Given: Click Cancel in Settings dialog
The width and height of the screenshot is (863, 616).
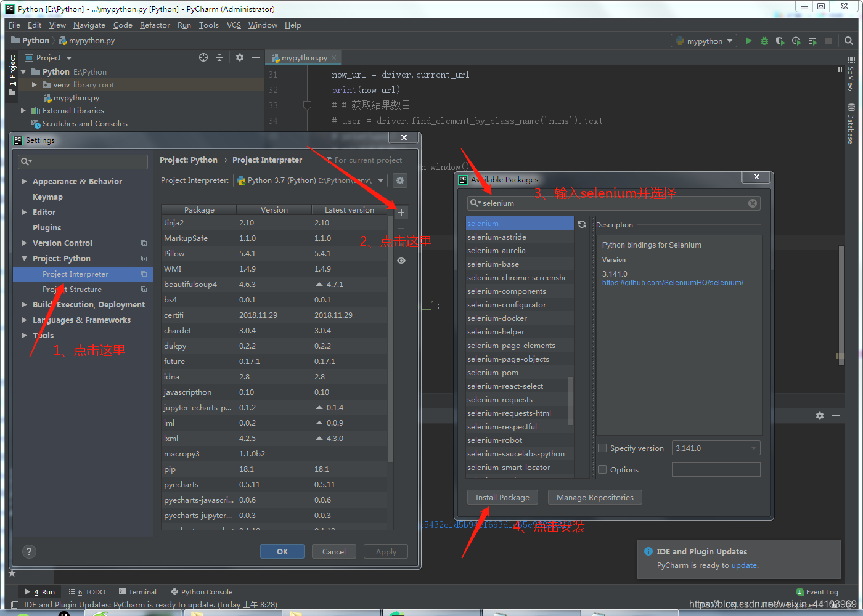Looking at the screenshot, I should click(x=334, y=551).
